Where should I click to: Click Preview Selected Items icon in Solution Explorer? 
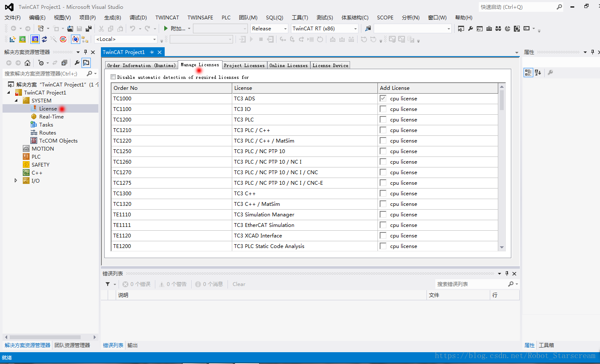86,63
